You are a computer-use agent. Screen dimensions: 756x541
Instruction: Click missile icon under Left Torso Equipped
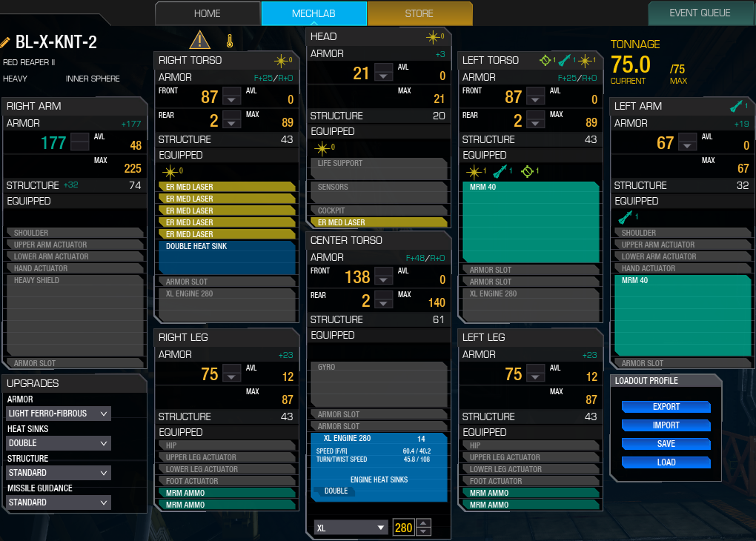pyautogui.click(x=500, y=171)
